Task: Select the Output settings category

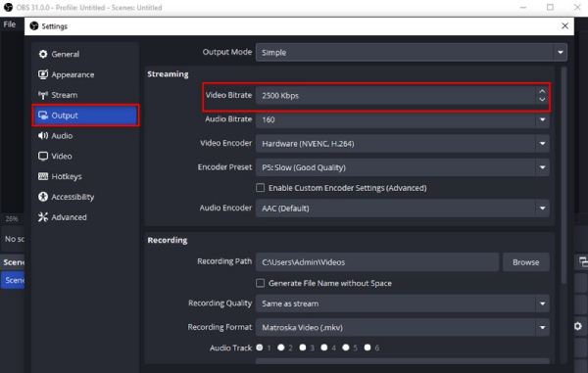Action: click(85, 116)
